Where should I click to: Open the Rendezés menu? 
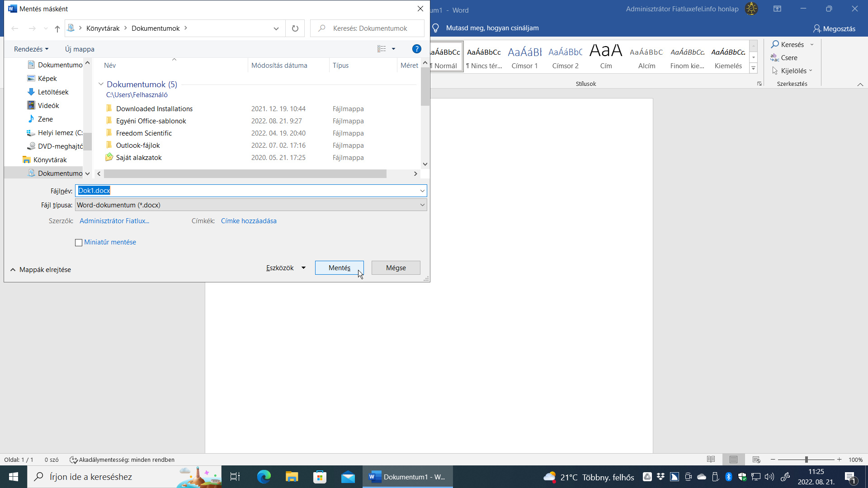(31, 49)
